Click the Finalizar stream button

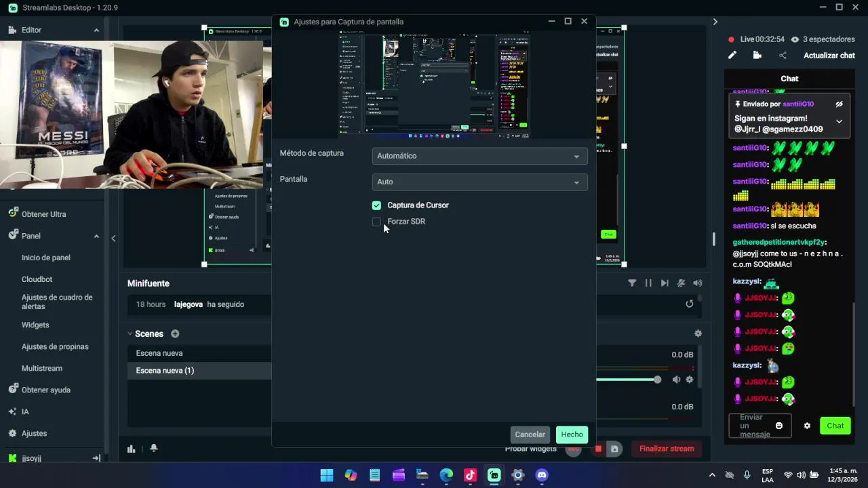[x=667, y=449]
